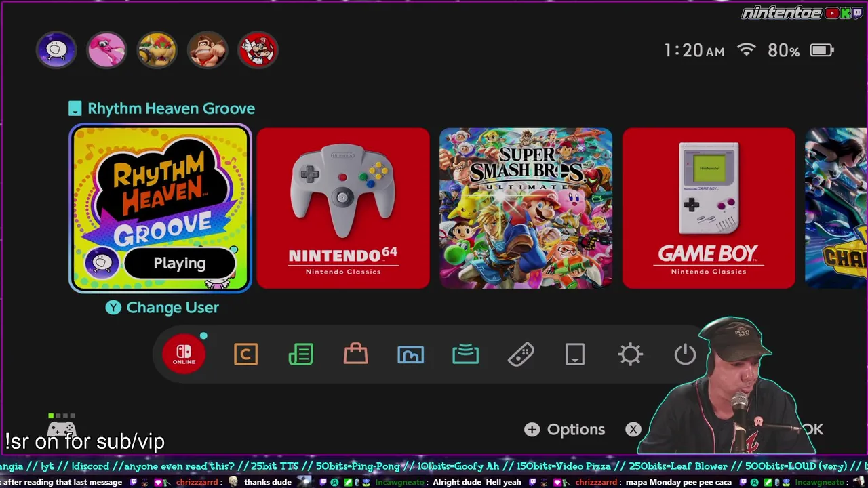The height and width of the screenshot is (488, 868).
Task: Click the user avatar on the Playing badge
Action: pyautogui.click(x=102, y=263)
